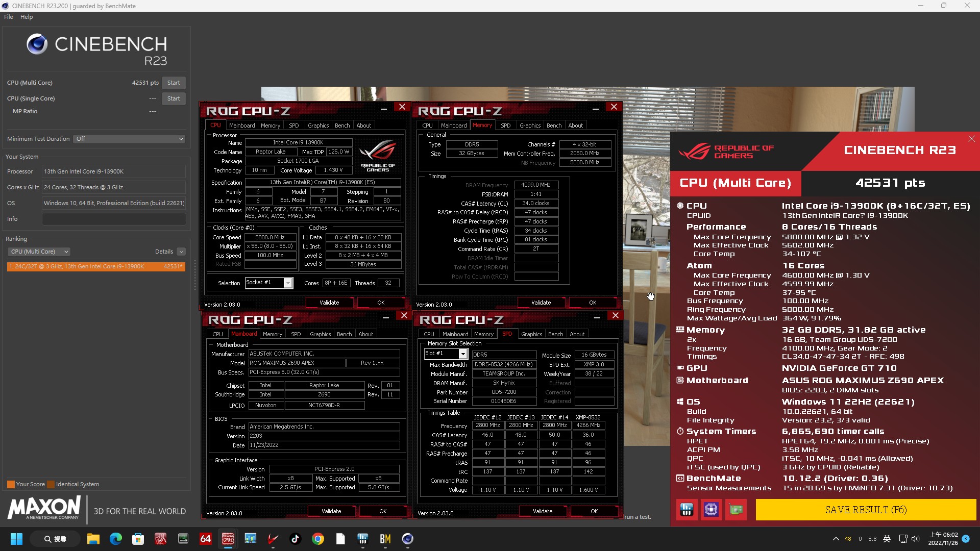Viewport: 980px width, 551px height.
Task: Open the monitor chart taskbar app
Action: tap(250, 539)
